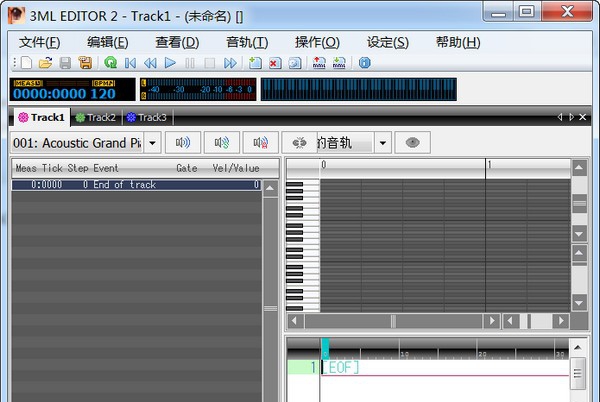This screenshot has width=600, height=402.
Task: Click the fast-forward double-arrow button
Action: [230, 63]
